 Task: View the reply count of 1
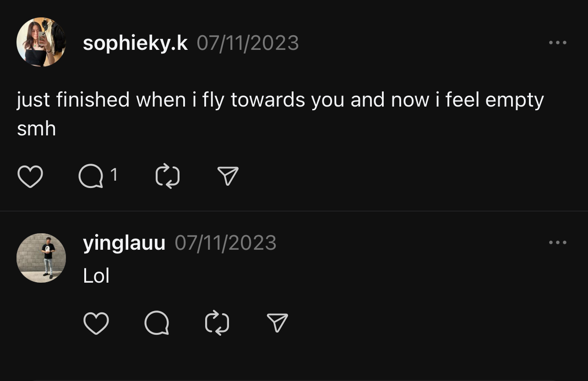click(114, 175)
